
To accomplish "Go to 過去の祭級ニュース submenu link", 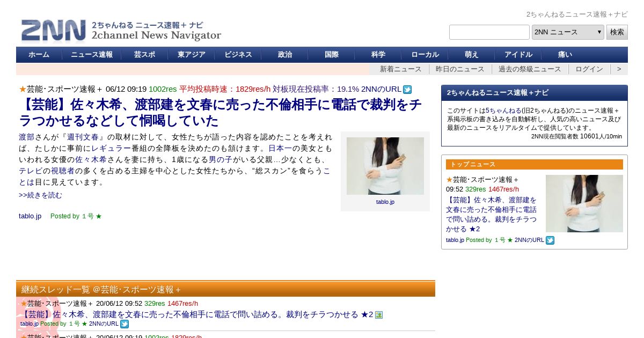I will point(530,69).
